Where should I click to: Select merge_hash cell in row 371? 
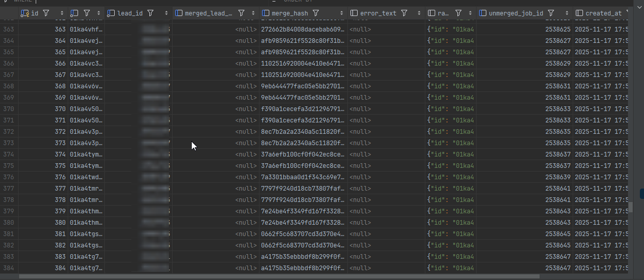(x=302, y=120)
